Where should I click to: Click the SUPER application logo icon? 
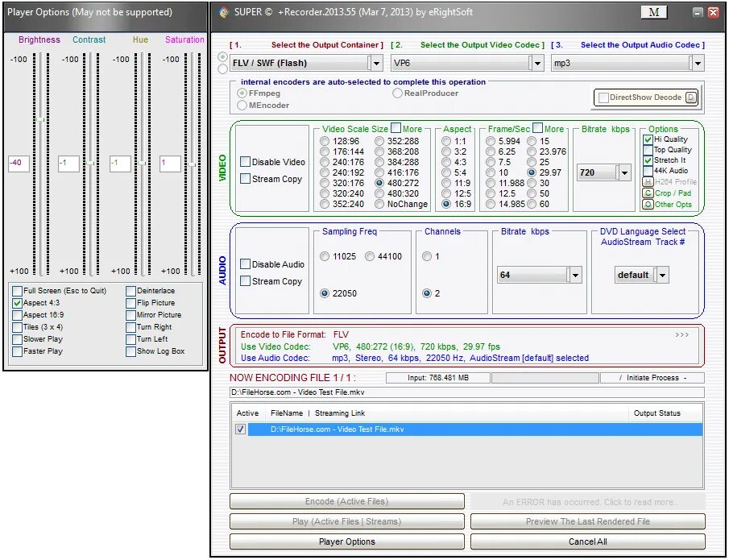click(x=224, y=12)
